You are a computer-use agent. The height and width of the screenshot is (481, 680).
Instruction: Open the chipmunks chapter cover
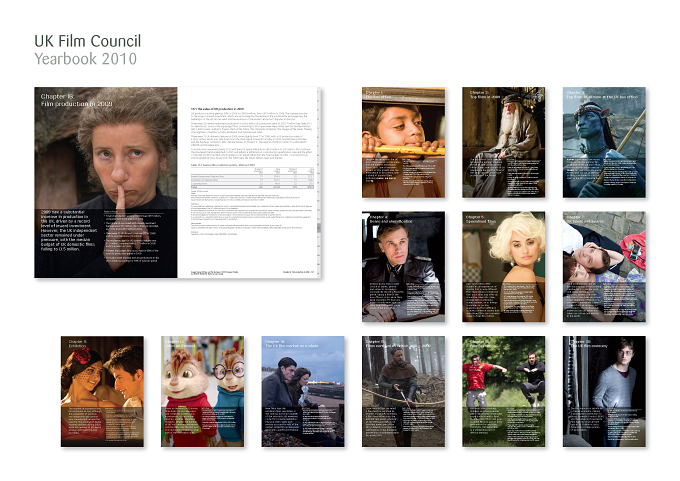(x=203, y=391)
